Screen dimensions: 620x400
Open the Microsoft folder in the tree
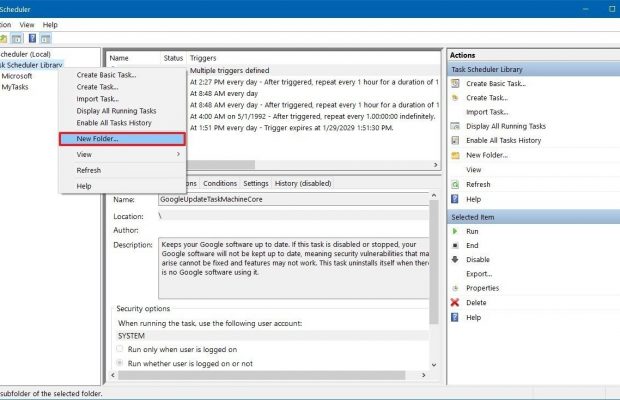[x=16, y=75]
